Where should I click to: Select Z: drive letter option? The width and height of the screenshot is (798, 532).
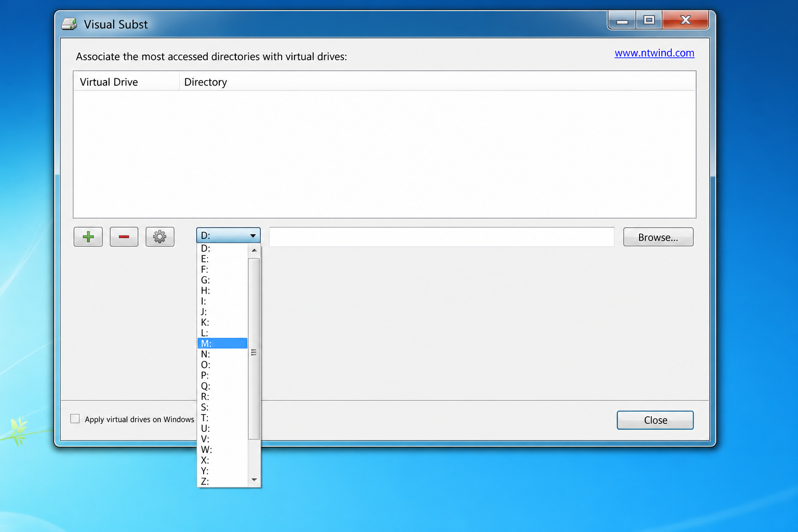(x=222, y=482)
